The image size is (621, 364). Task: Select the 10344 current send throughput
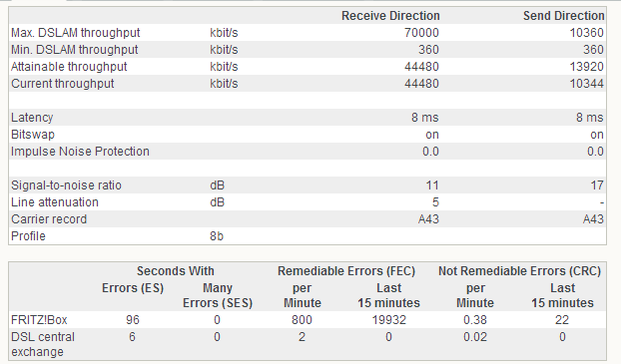click(586, 84)
